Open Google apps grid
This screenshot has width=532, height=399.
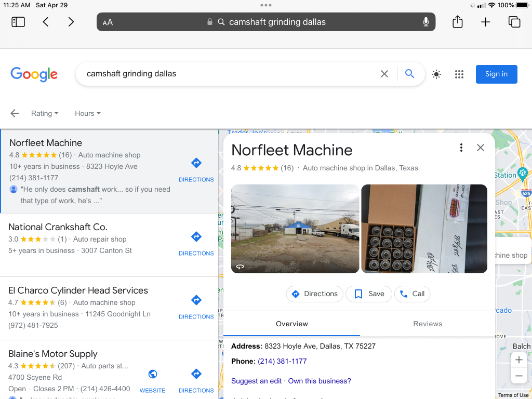pyautogui.click(x=459, y=74)
